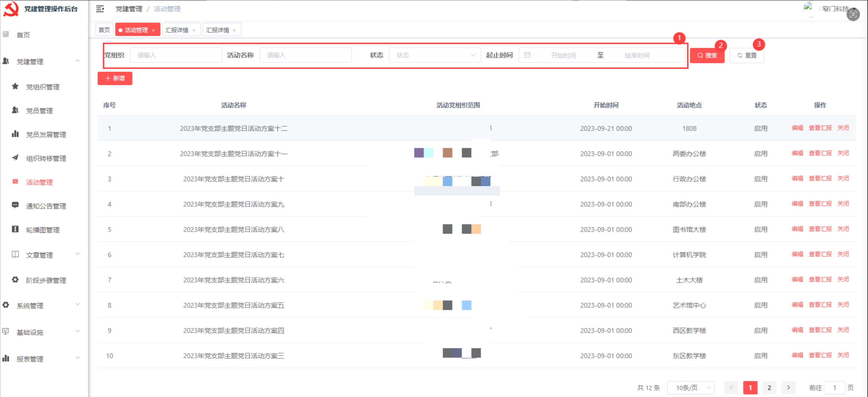Close the 活动管理 tab
The width and height of the screenshot is (868, 397).
coord(153,30)
